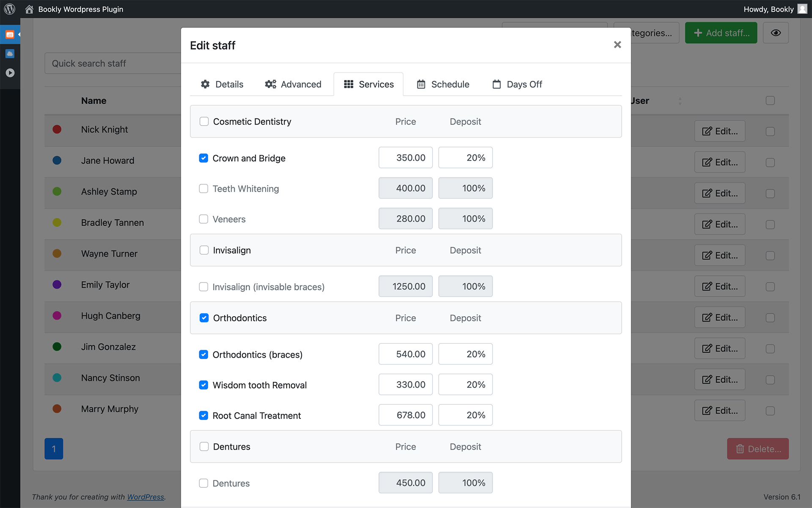812x508 pixels.
Task: Click the user avatar in admin bar
Action: 802,9
